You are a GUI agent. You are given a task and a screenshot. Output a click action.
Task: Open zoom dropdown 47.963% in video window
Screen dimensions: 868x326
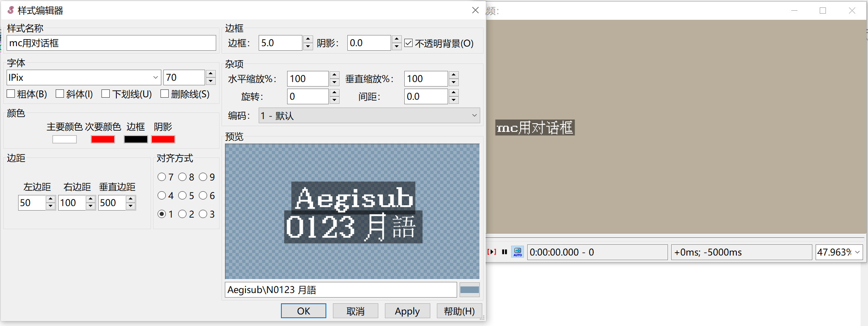tap(857, 252)
